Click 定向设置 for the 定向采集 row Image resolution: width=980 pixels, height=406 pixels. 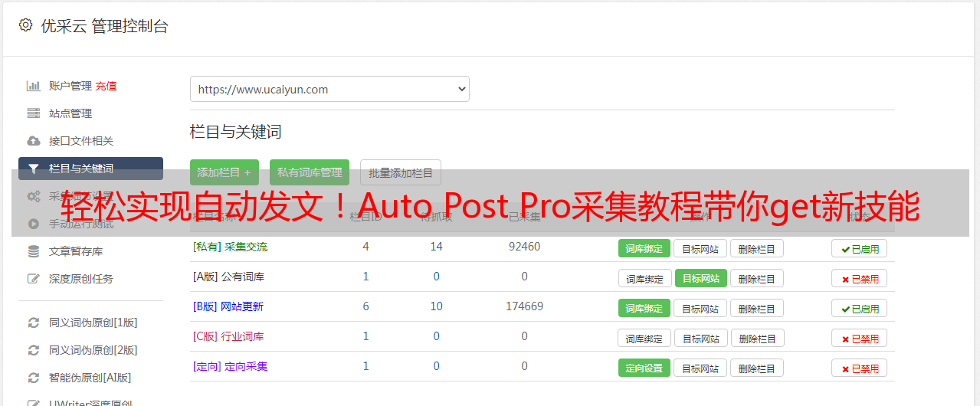(x=644, y=368)
